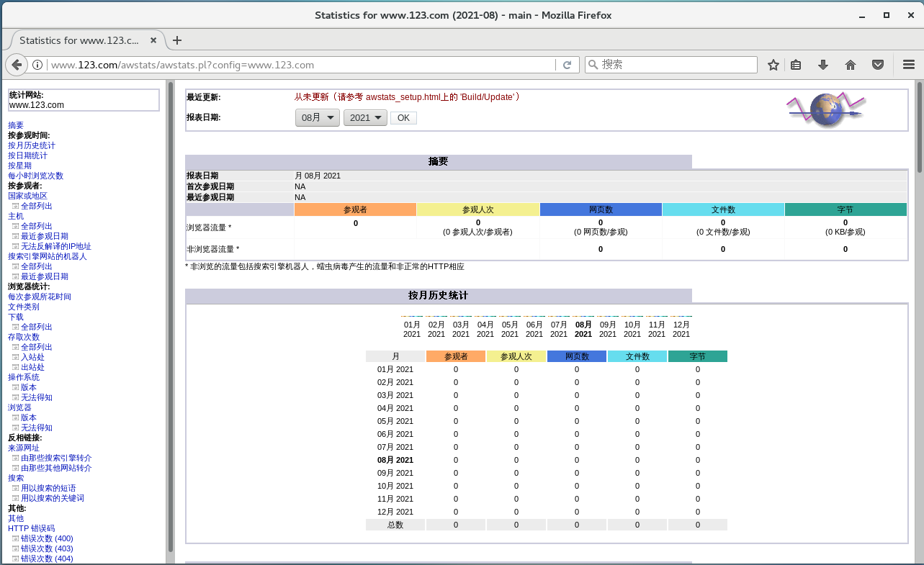Viewport: 924px width, 565px height.
Task: Open site information icon in address bar
Action: click(38, 65)
